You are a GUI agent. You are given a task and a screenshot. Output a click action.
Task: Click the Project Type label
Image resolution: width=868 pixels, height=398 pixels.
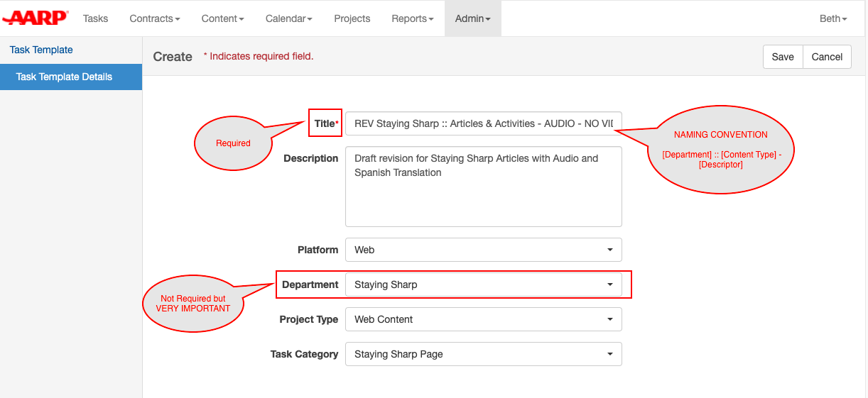(308, 319)
